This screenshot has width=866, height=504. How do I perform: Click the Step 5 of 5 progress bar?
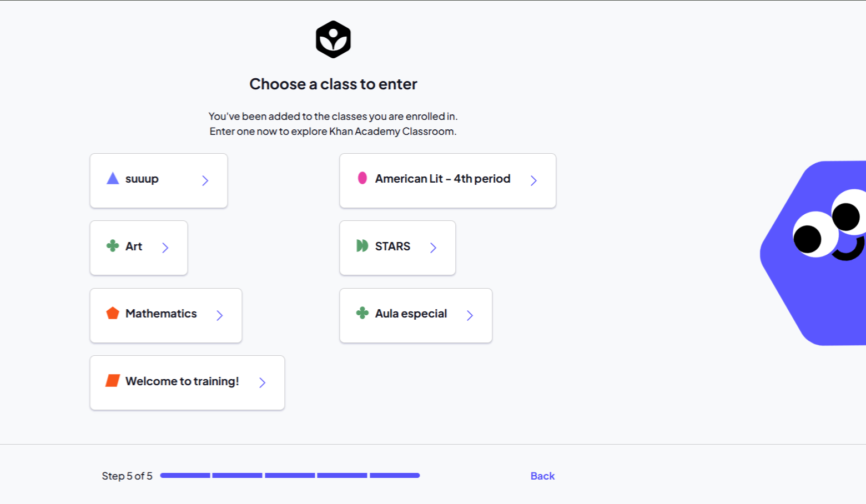[290, 475]
